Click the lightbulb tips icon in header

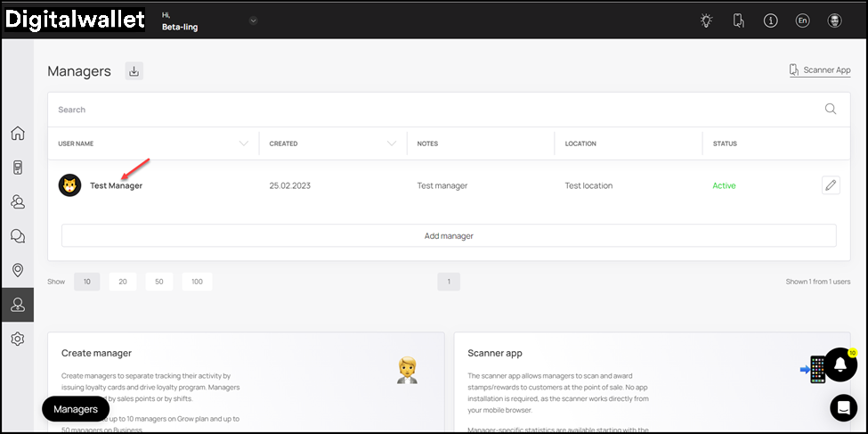pyautogui.click(x=706, y=20)
